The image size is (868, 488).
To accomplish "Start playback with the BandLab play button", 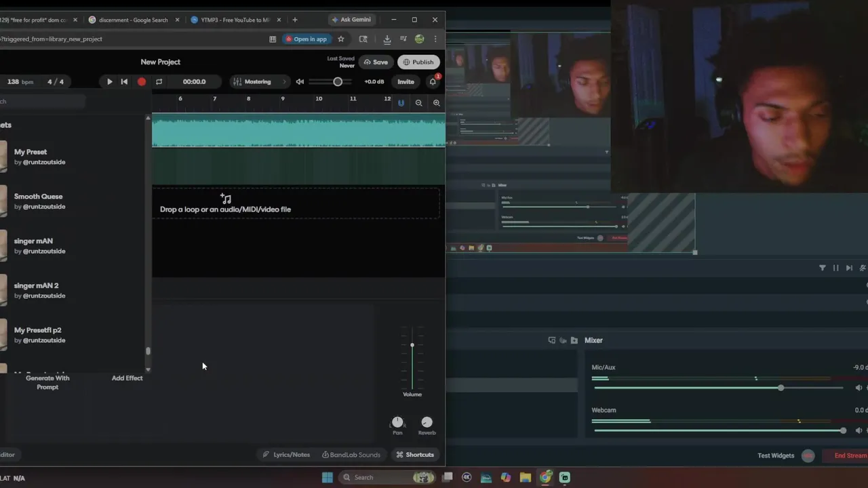I will [109, 81].
